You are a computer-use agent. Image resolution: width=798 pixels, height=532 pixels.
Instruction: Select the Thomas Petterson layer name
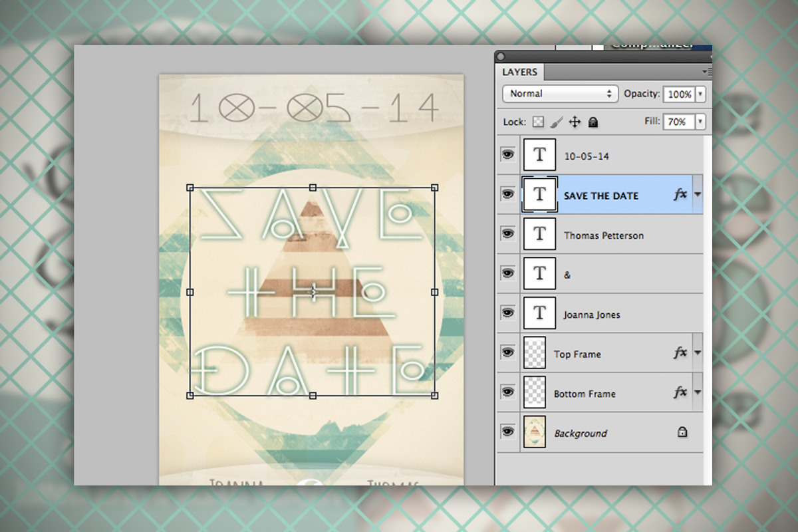click(x=604, y=235)
